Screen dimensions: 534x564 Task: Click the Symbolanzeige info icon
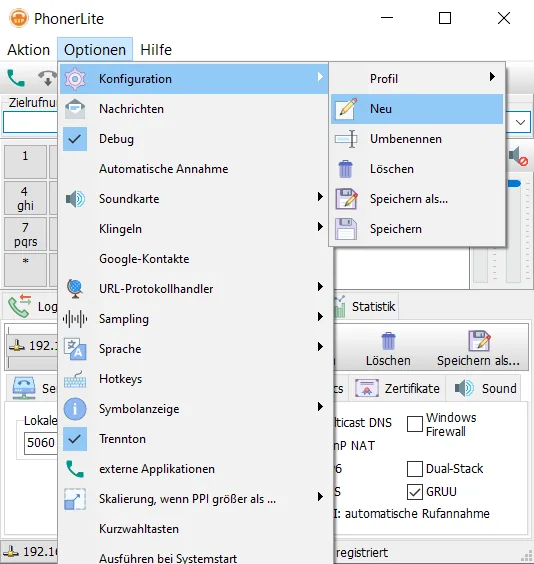pyautogui.click(x=75, y=409)
